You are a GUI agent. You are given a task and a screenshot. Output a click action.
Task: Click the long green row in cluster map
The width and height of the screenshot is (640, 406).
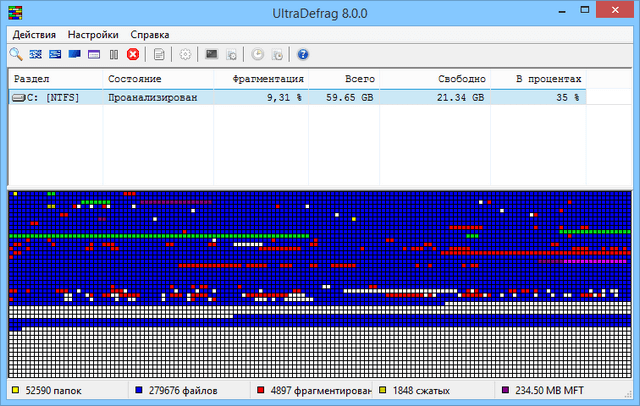[x=159, y=236]
